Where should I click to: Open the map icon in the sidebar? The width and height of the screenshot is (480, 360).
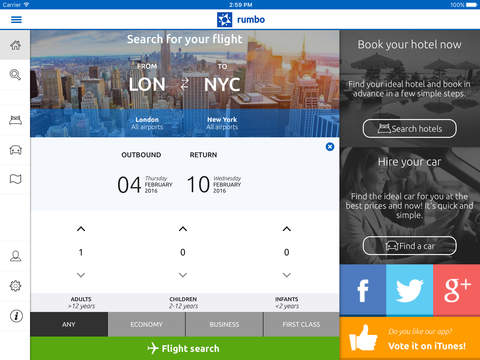click(x=15, y=179)
